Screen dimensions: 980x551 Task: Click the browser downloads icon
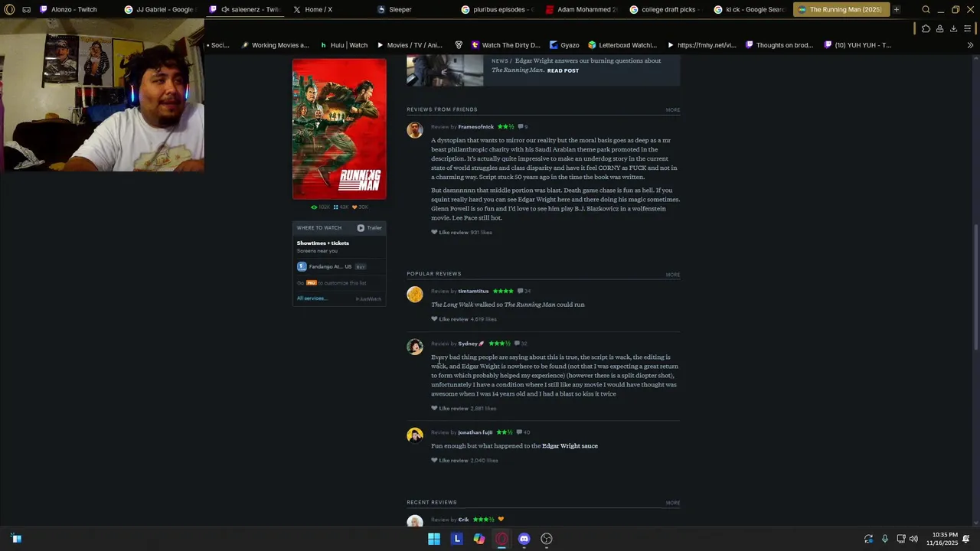[953, 28]
